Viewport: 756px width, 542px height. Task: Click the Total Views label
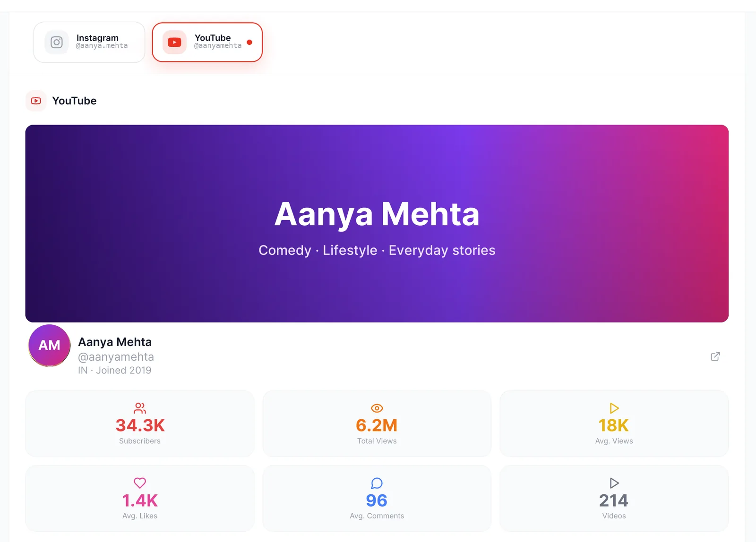pyautogui.click(x=377, y=441)
